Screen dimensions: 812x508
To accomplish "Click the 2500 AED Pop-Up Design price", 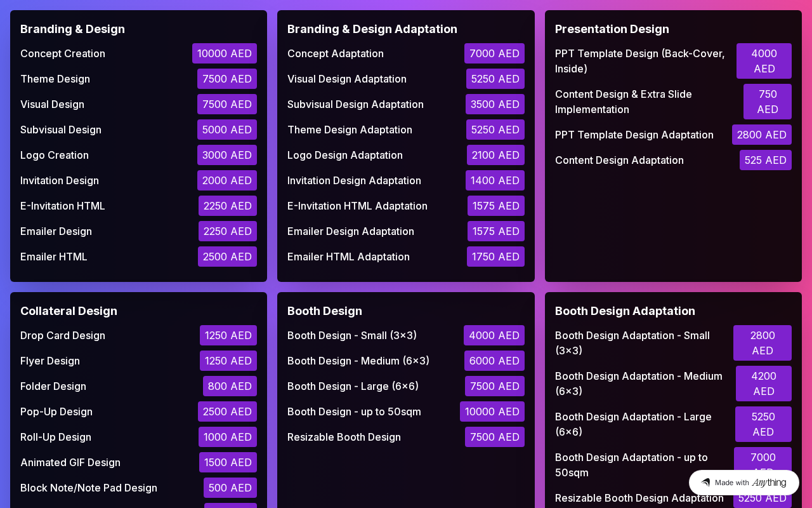I will pyautogui.click(x=227, y=411).
